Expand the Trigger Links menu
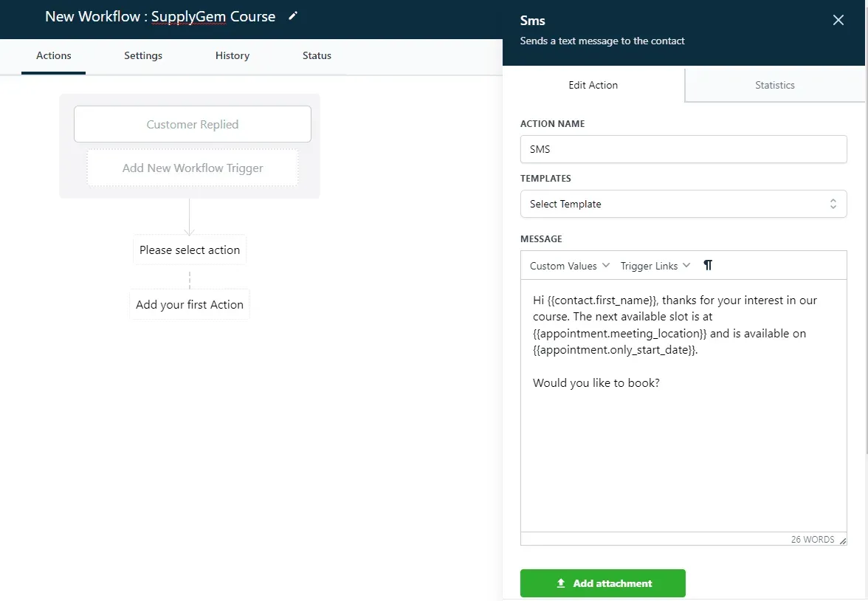 [655, 266]
